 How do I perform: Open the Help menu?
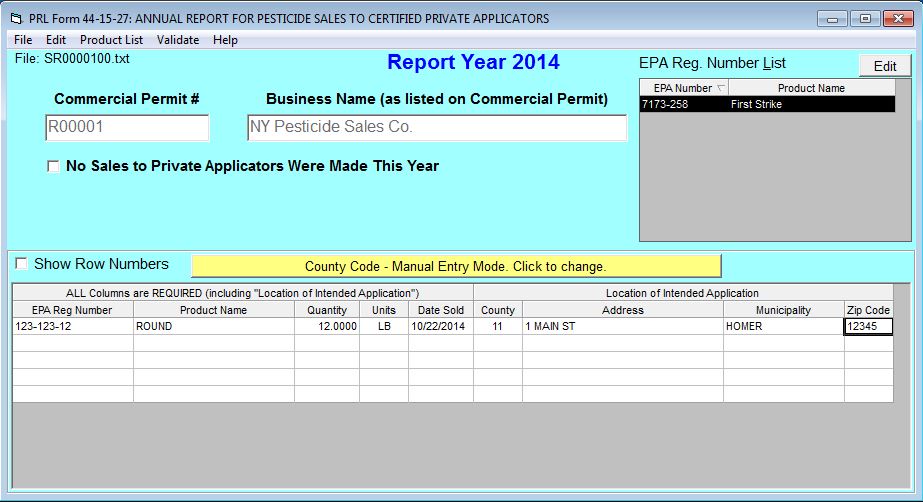tap(225, 40)
